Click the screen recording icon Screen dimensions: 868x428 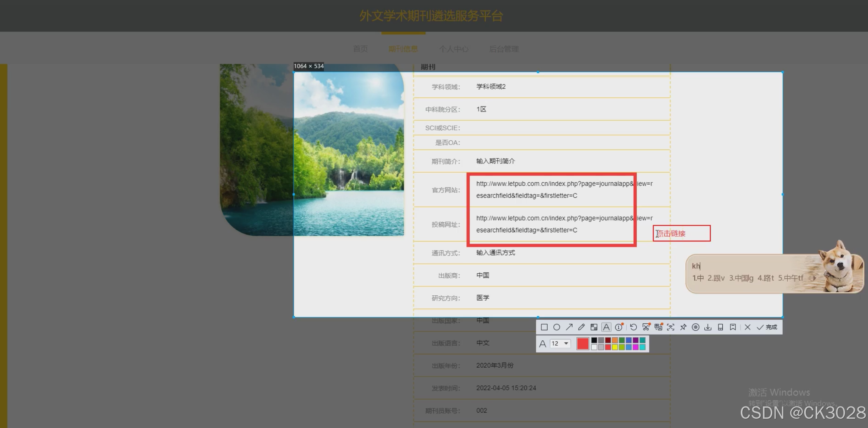click(695, 327)
